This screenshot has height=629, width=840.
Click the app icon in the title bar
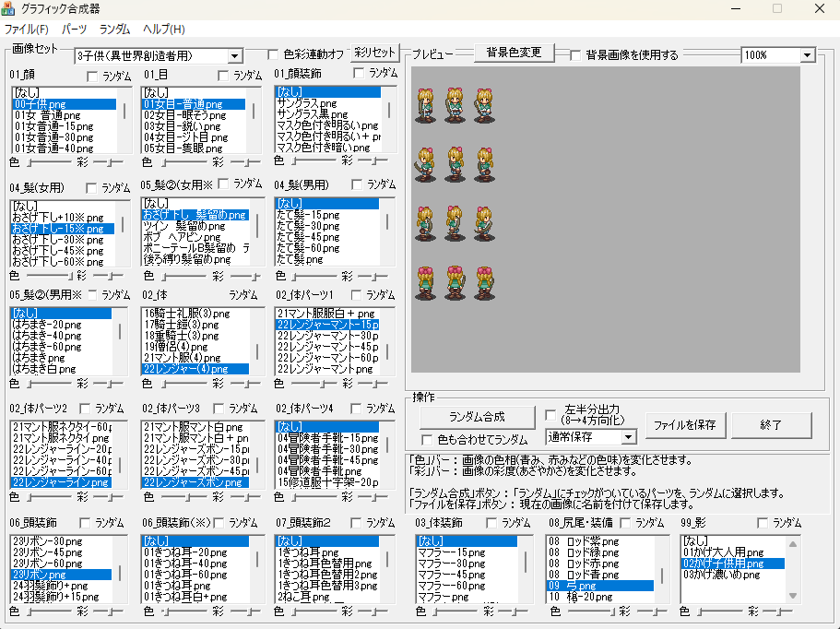pos(10,9)
